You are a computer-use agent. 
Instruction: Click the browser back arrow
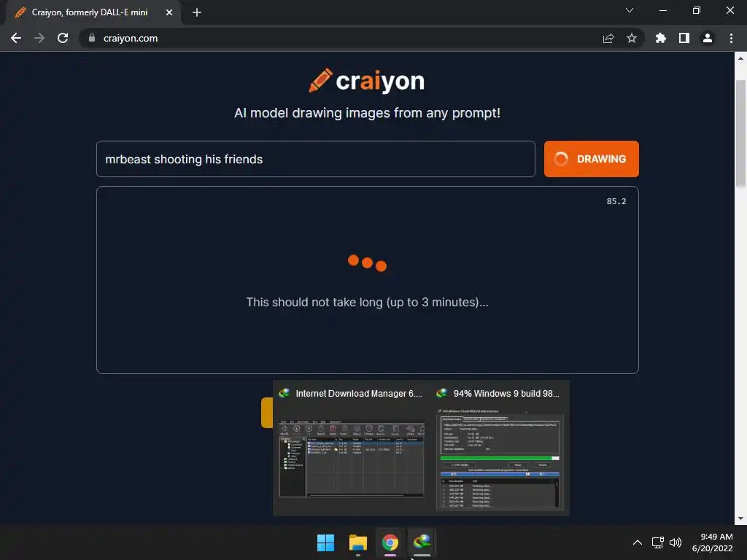pyautogui.click(x=16, y=38)
